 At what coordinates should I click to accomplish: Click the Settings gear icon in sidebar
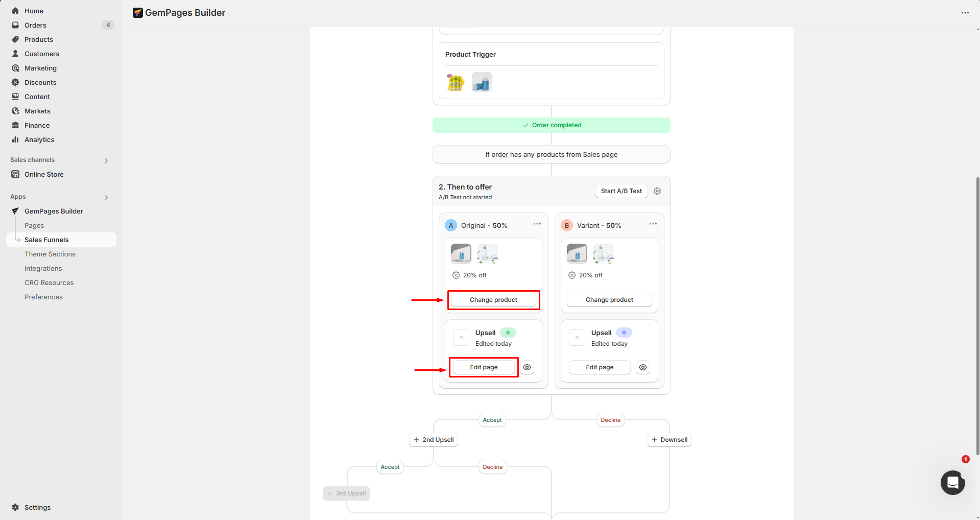pos(15,507)
